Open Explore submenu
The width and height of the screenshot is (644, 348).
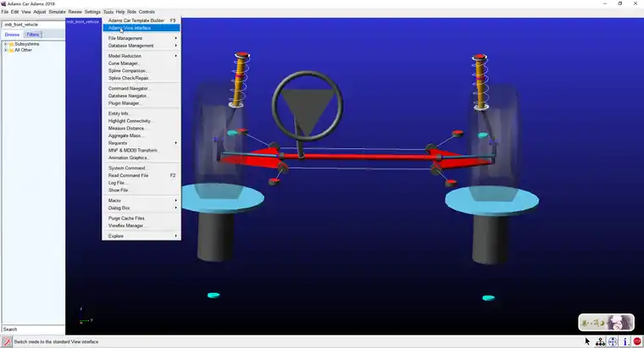[142, 236]
